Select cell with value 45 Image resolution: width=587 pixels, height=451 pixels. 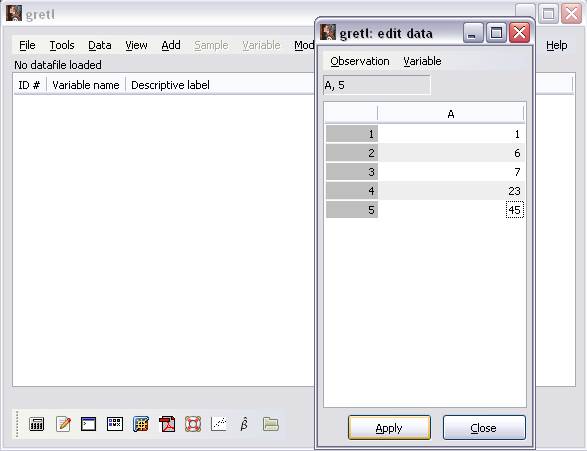pyautogui.click(x=451, y=210)
